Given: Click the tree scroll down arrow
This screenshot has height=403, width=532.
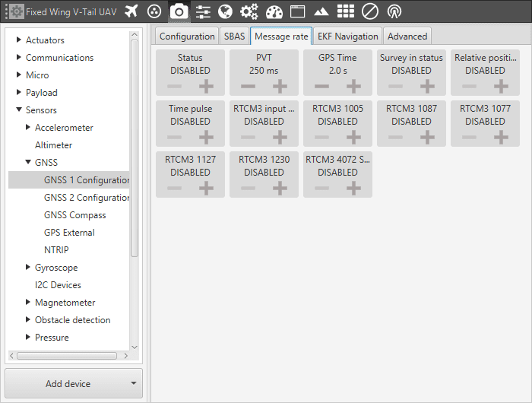Looking at the screenshot, I should click(x=135, y=347).
